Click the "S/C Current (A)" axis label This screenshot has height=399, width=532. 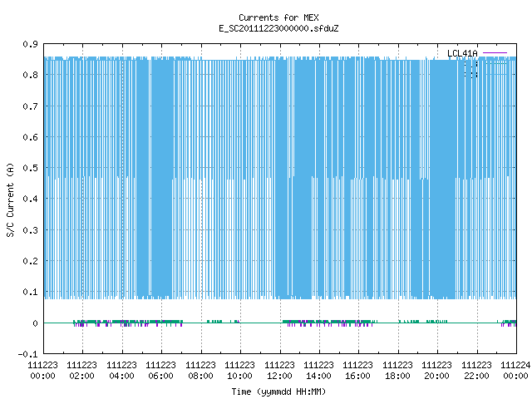pyautogui.click(x=11, y=200)
